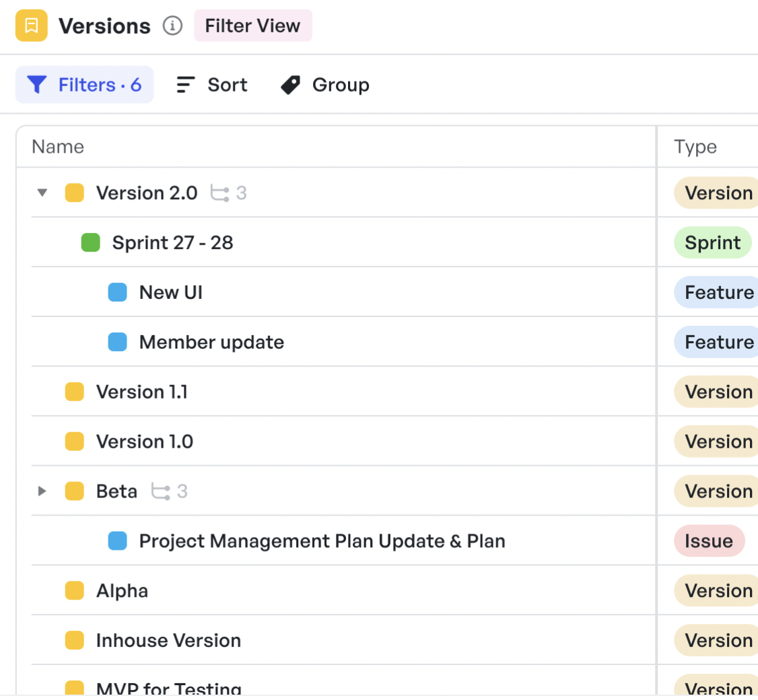The height and width of the screenshot is (700, 758).
Task: Click the Name column header
Action: [x=58, y=147]
